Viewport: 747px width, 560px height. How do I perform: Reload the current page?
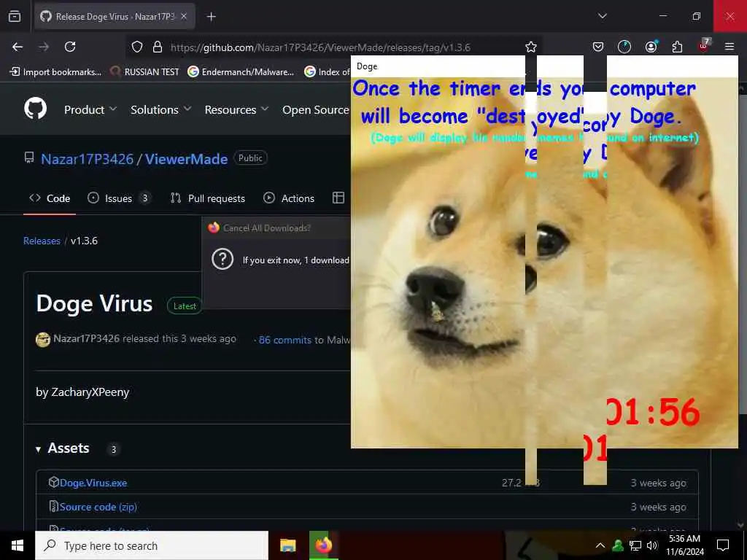coord(70,47)
